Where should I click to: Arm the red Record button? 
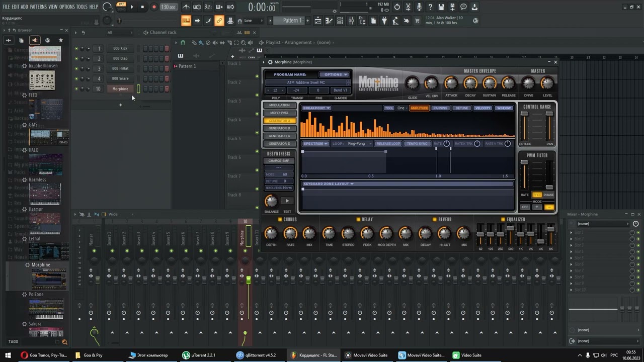pos(154,7)
